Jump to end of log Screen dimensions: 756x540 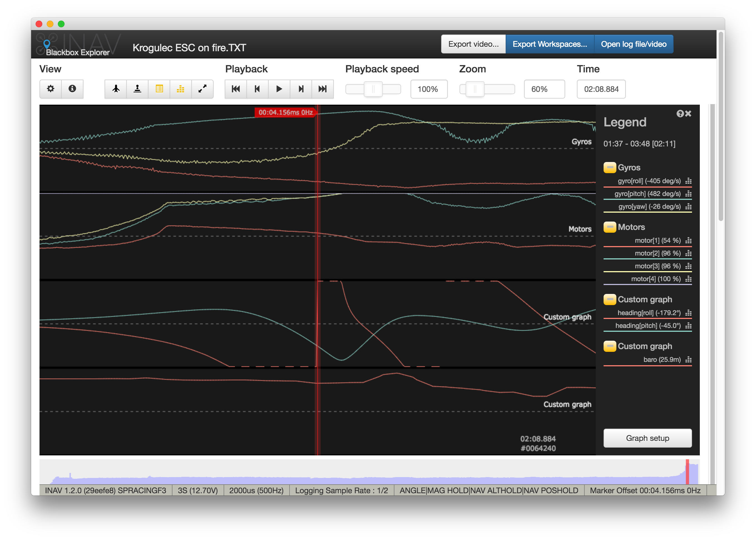pyautogui.click(x=322, y=89)
